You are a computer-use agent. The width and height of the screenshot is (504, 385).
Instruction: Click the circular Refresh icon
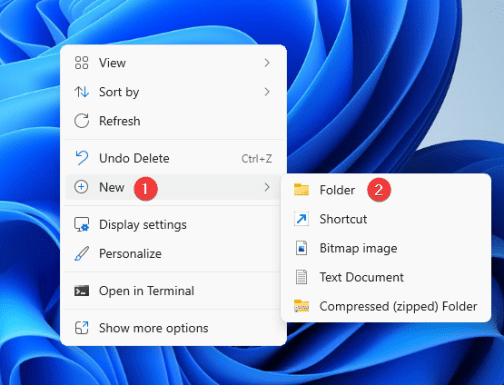[81, 121]
